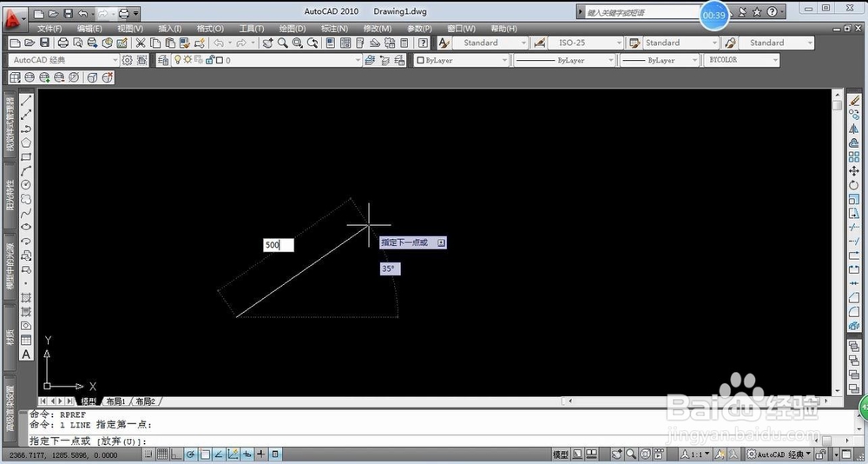This screenshot has height=464, width=868.
Task: Click the Cut scissors icon
Action: (141, 43)
